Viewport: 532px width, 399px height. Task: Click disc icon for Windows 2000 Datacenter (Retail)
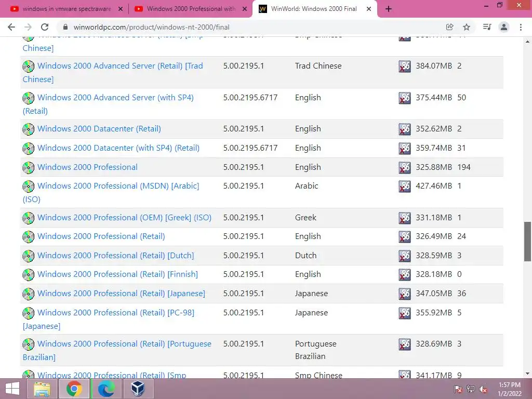(28, 129)
